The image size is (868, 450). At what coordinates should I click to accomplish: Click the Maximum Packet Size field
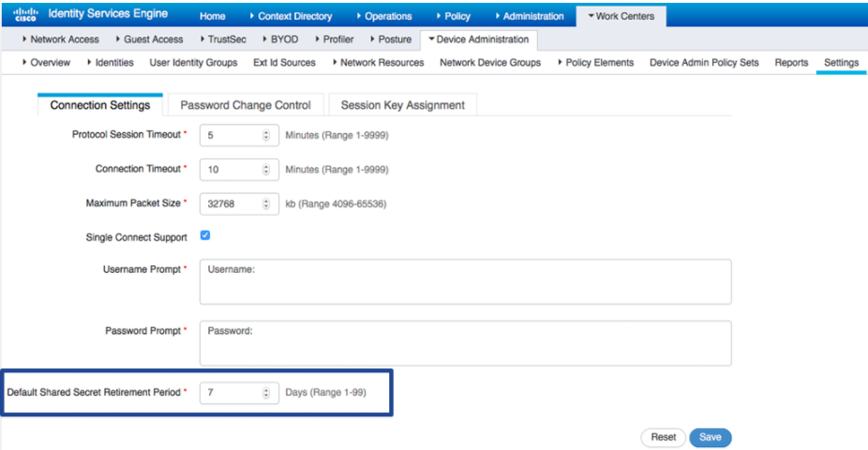pos(239,203)
